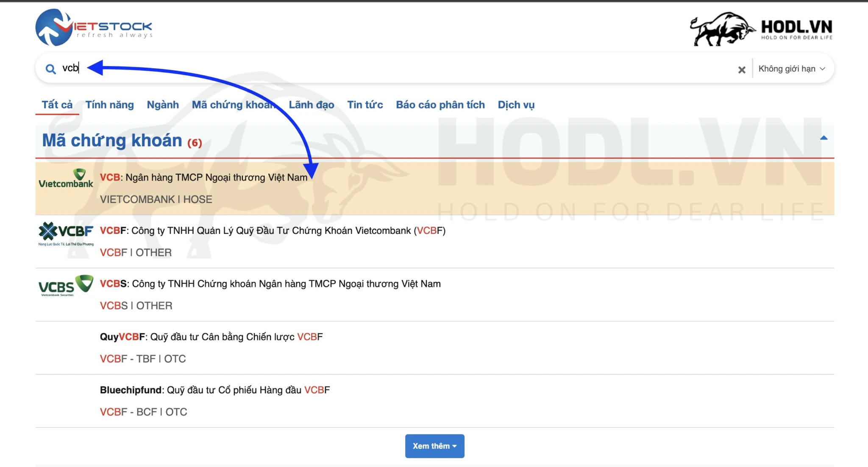Image resolution: width=868 pixels, height=467 pixels.
Task: Open the Báo cáo phân tích tab
Action: 440,105
